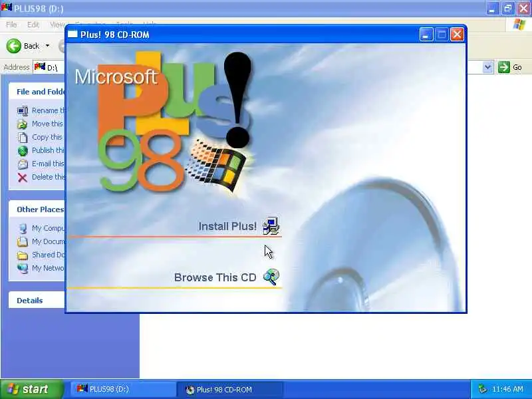The height and width of the screenshot is (399, 532).
Task: Click the Move this file icon
Action: click(23, 124)
